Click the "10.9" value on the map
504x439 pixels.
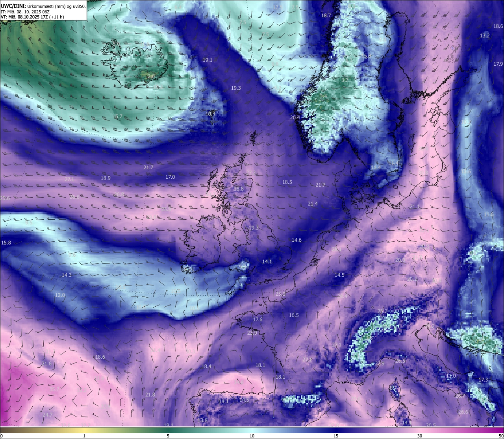pyautogui.click(x=210, y=114)
